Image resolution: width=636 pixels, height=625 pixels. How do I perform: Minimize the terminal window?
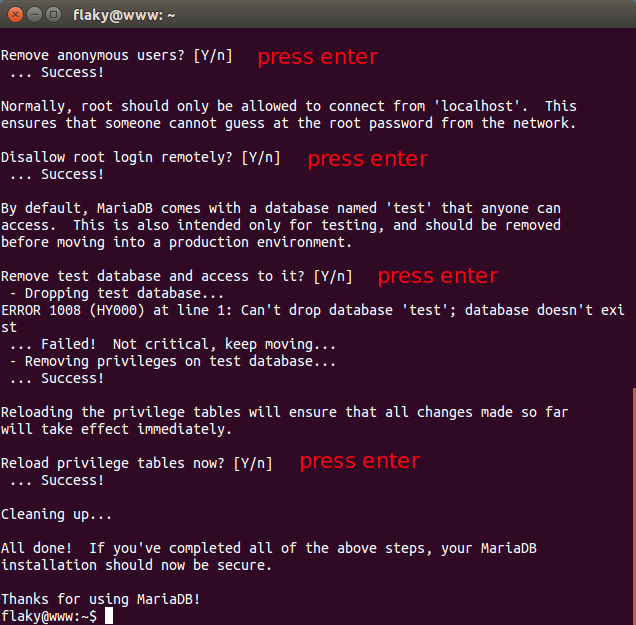coord(34,15)
